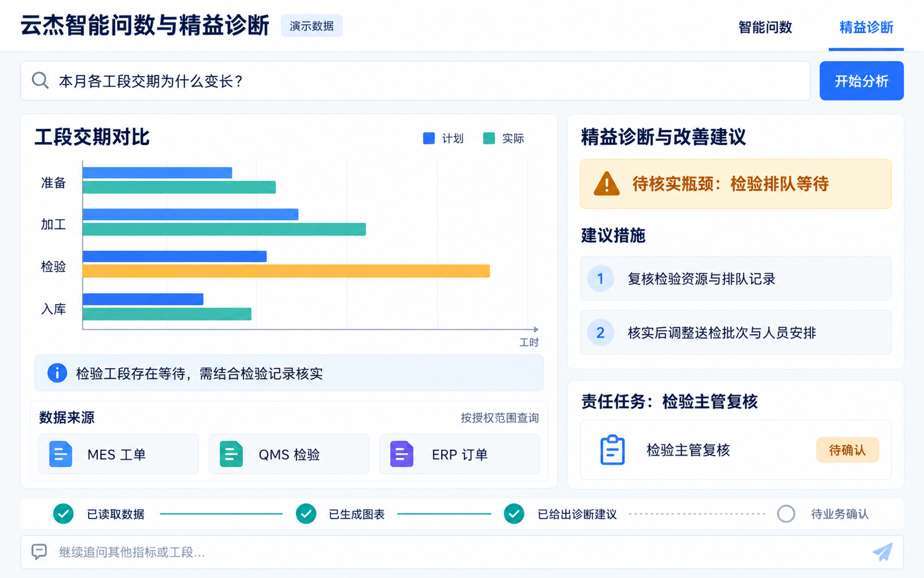Viewport: 924px width, 578px height.
Task: Click the 已给出诊断建议 check mark icon
Action: pos(514,514)
